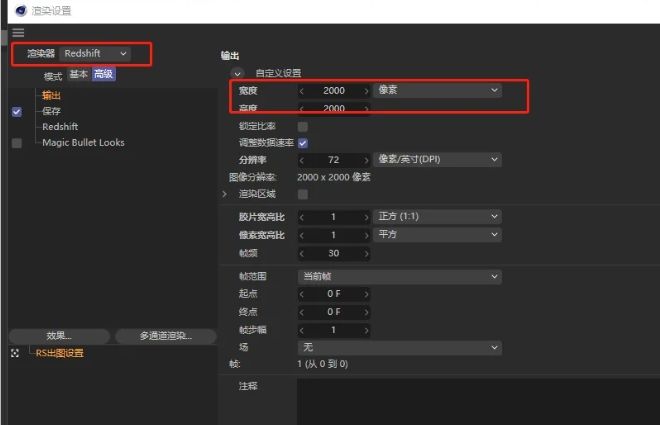Select Redshift in the settings list
The image size is (660, 425).
click(60, 127)
